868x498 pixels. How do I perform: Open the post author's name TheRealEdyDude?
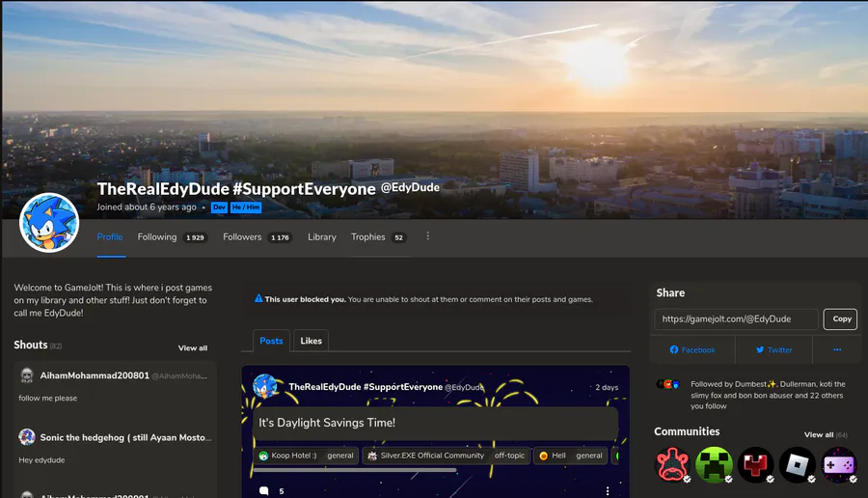tap(366, 387)
